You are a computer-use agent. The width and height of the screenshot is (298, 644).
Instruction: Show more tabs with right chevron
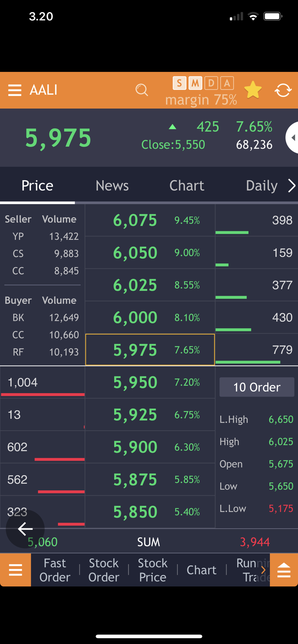[292, 185]
